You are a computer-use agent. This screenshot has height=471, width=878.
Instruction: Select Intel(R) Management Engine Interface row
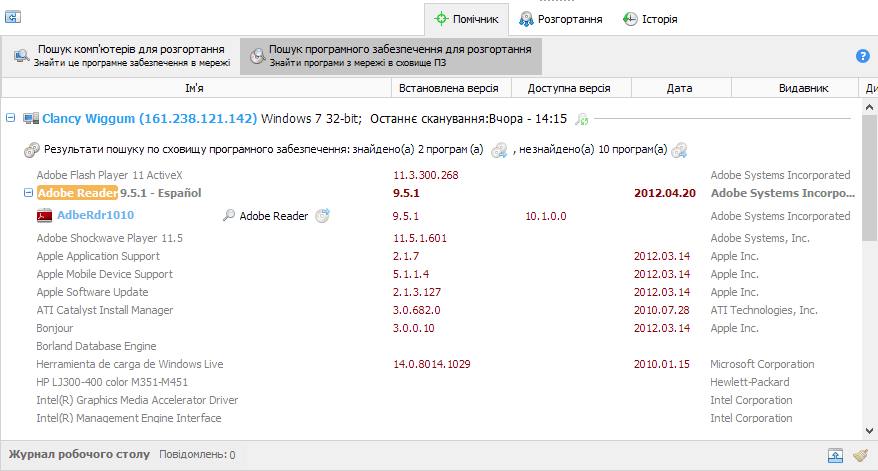point(437,418)
